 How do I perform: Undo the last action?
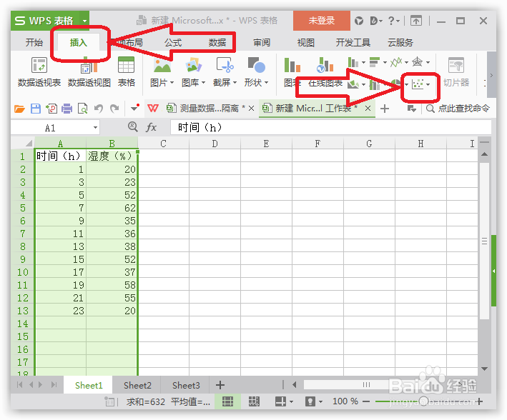click(99, 109)
